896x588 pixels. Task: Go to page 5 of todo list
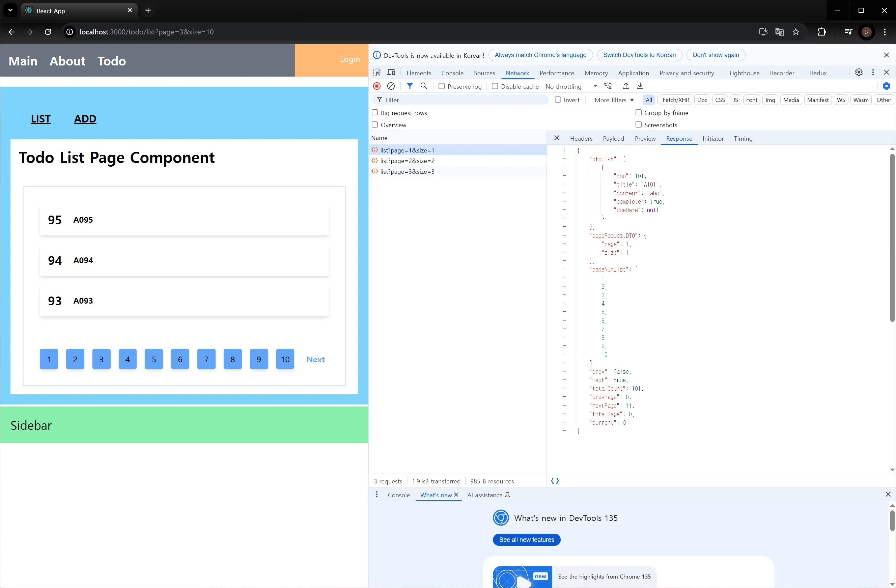click(x=153, y=359)
